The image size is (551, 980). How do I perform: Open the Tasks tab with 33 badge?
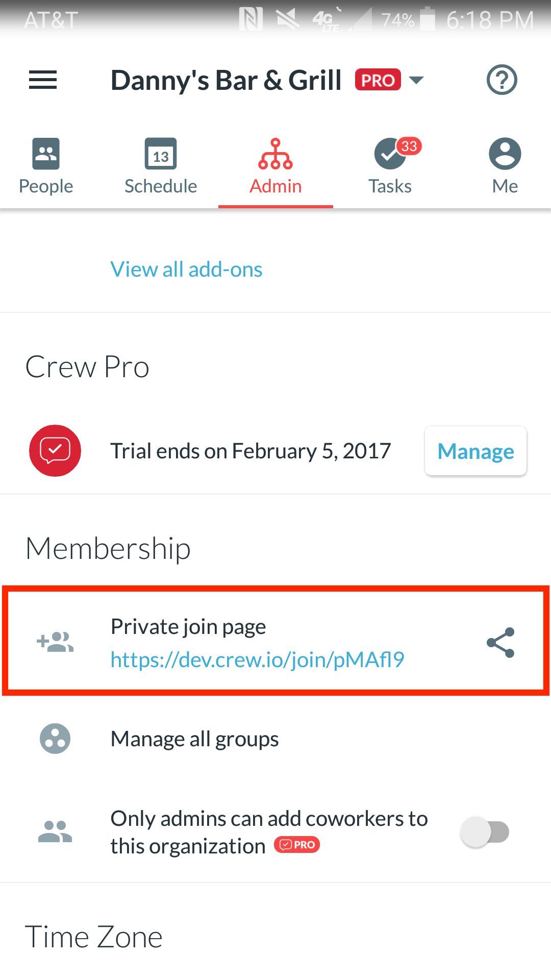click(390, 167)
